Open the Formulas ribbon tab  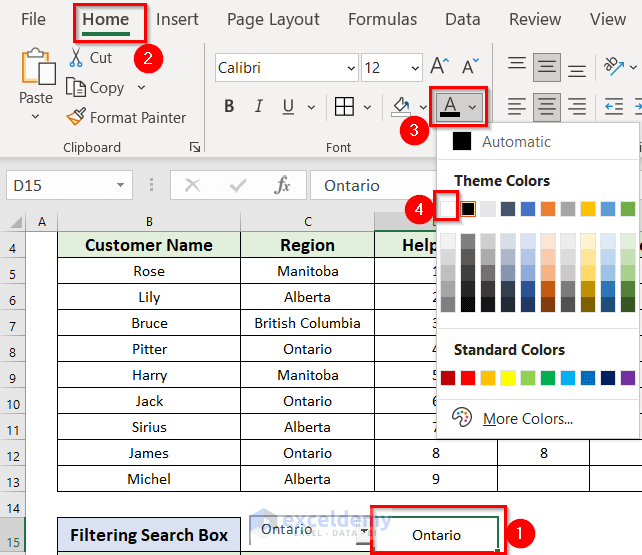click(382, 19)
